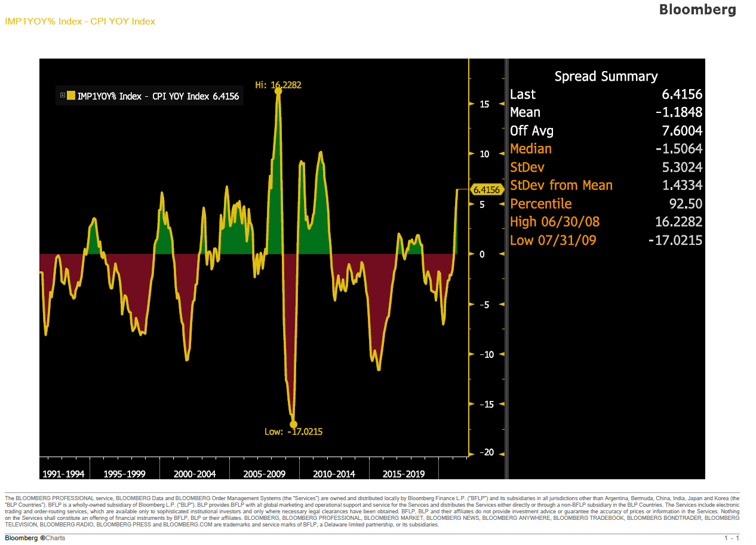
Task: Select the 1991-1994 time axis segment
Action: [x=63, y=474]
